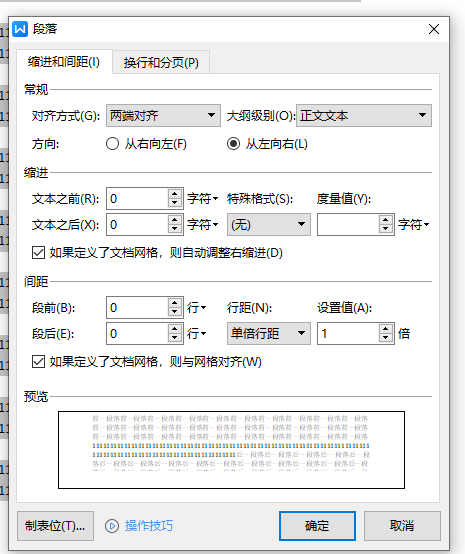
Task: Open the 对齐方式 dropdown showing 两端对齐
Action: tap(163, 116)
